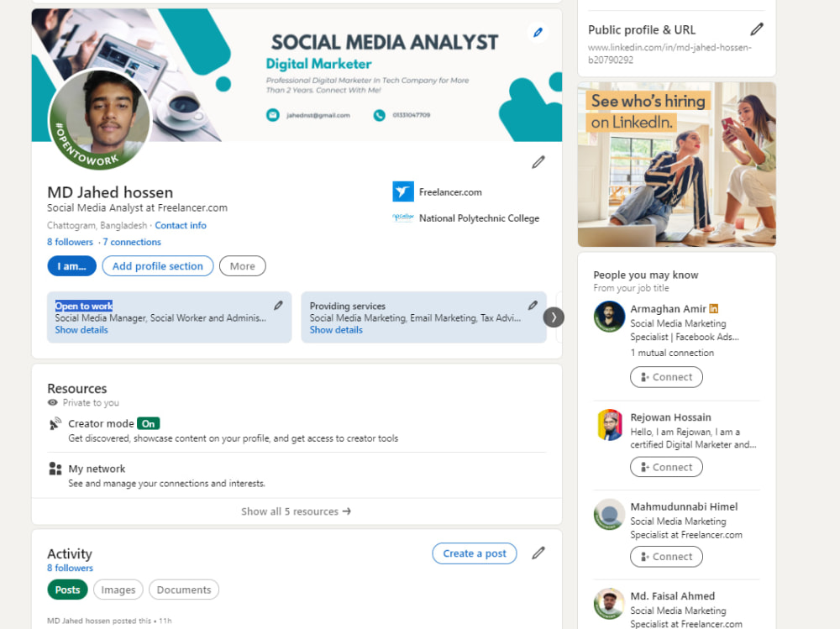Click Freelancer.com experience link
840x629 pixels.
(450, 191)
